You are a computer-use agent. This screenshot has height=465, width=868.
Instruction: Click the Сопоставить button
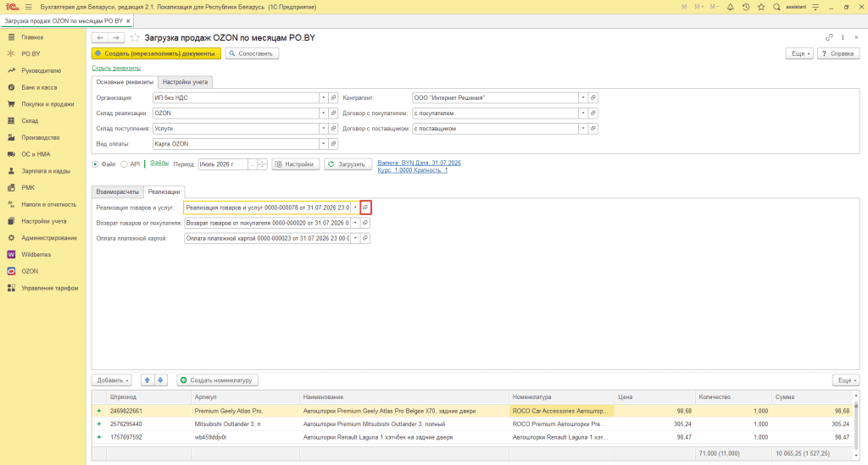252,53
